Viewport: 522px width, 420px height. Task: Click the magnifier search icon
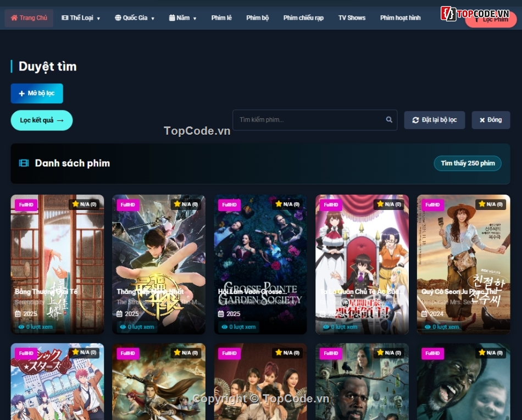point(389,120)
